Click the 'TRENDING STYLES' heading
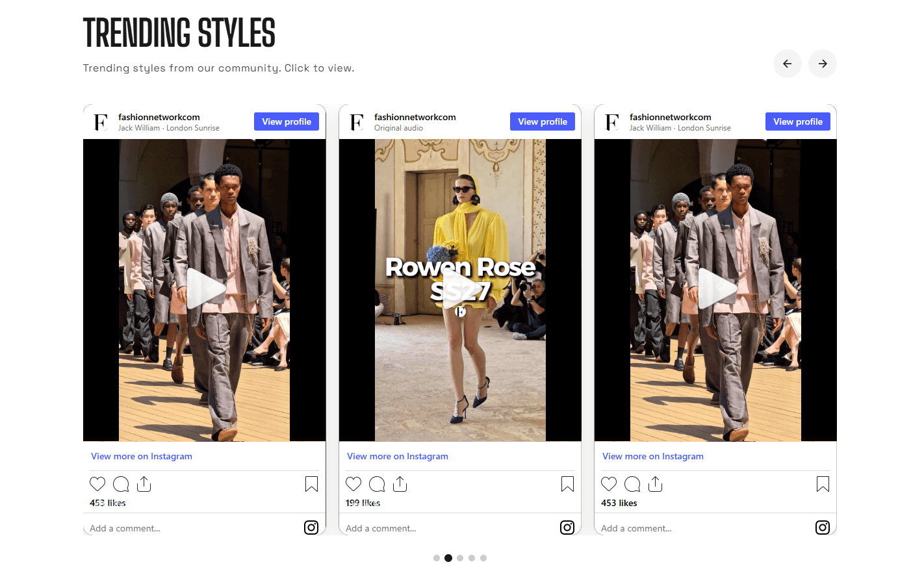Screen dimensions: 924x586 pyautogui.click(x=179, y=33)
